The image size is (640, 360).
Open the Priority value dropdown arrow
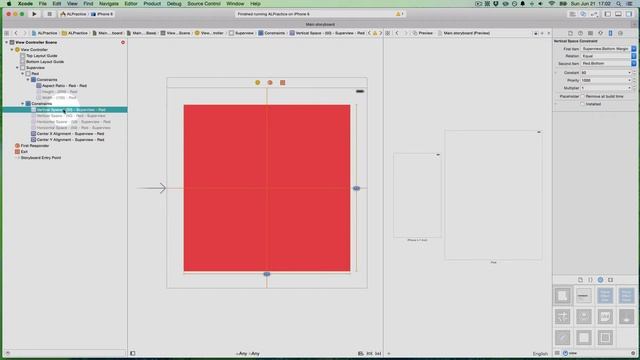[629, 80]
